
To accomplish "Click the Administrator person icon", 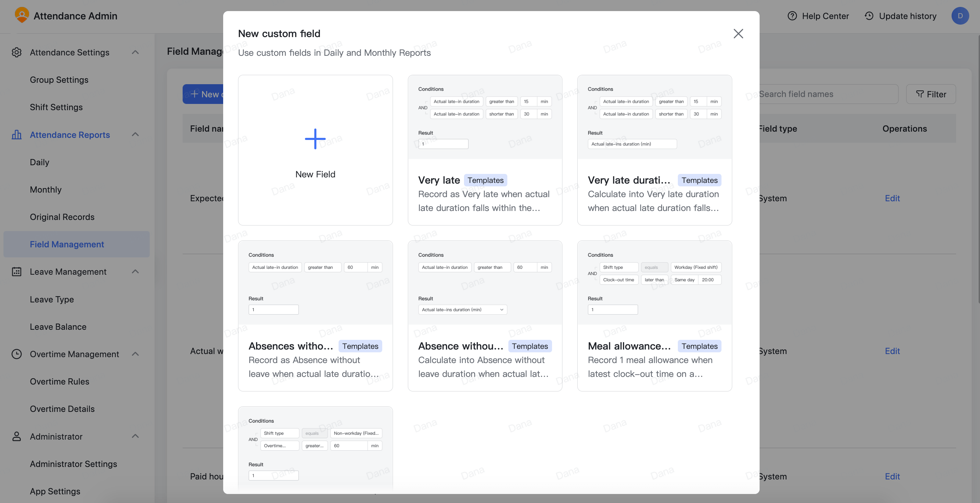I will pos(17,436).
